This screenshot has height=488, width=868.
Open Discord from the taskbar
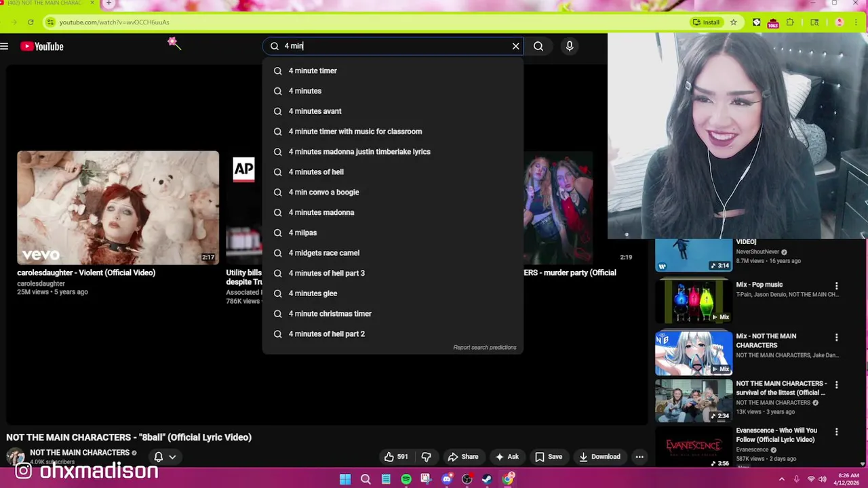446,479
